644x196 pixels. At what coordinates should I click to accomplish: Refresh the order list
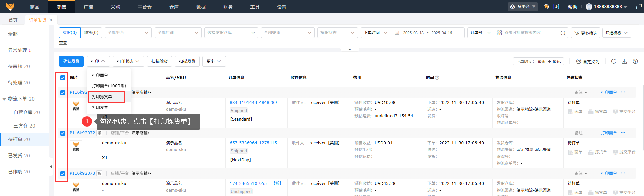click(613, 61)
